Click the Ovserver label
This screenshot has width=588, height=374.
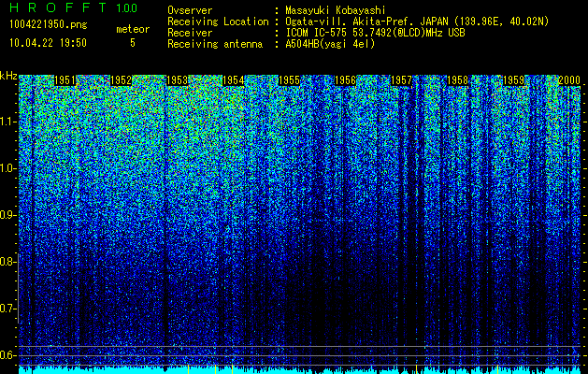point(190,10)
